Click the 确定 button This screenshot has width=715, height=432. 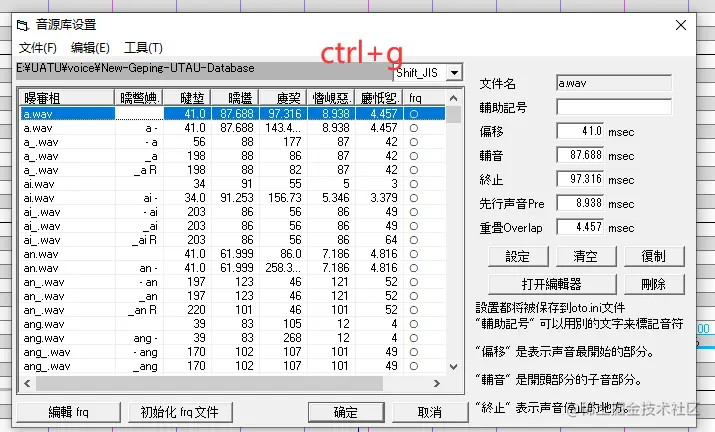[x=346, y=412]
